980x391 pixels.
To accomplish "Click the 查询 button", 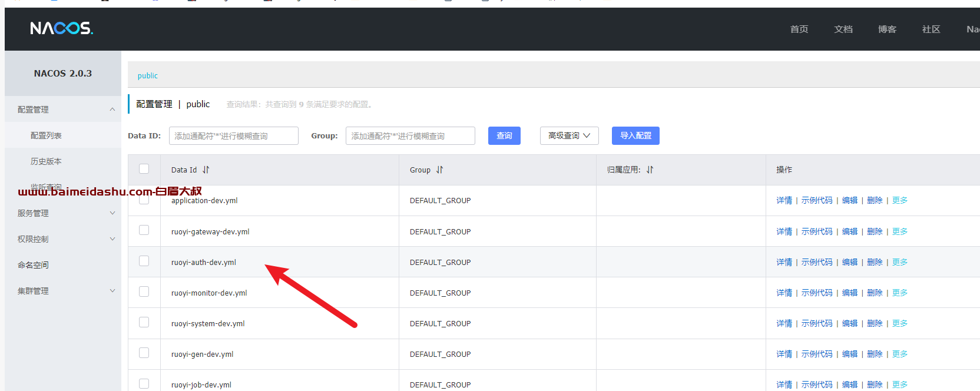I will (504, 135).
